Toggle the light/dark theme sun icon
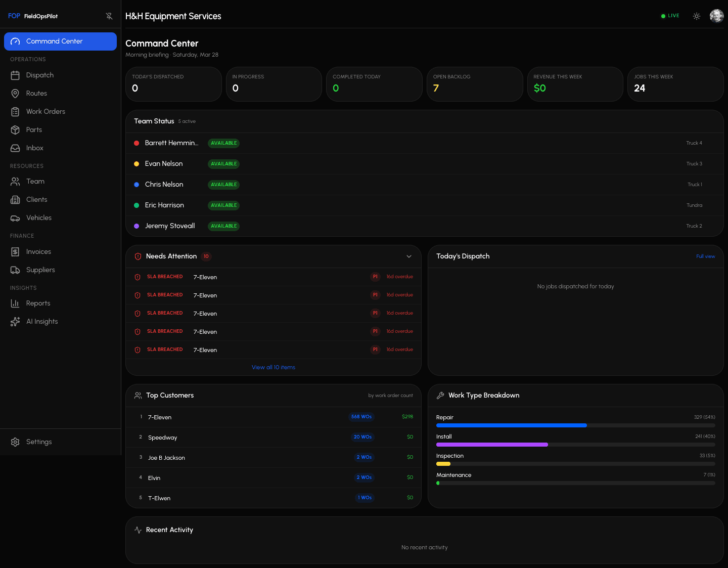The image size is (728, 568). [696, 16]
